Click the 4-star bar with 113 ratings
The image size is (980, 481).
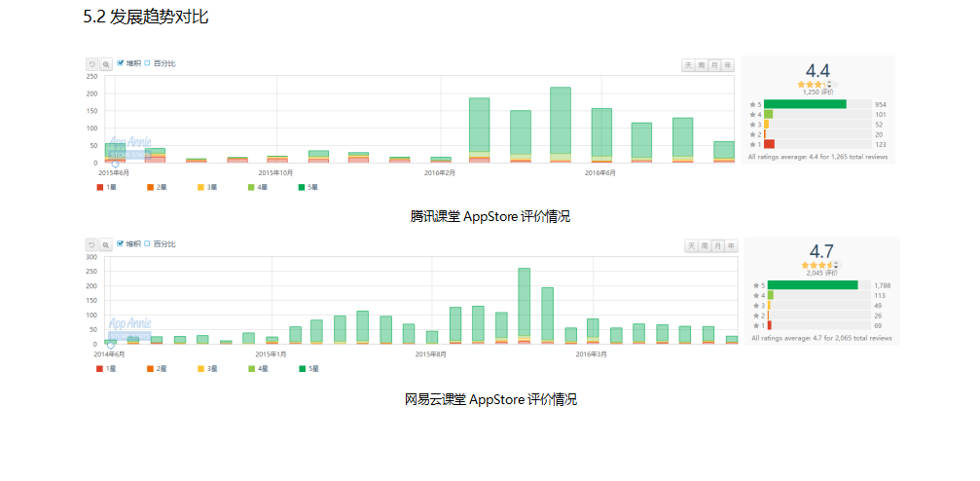click(x=771, y=295)
